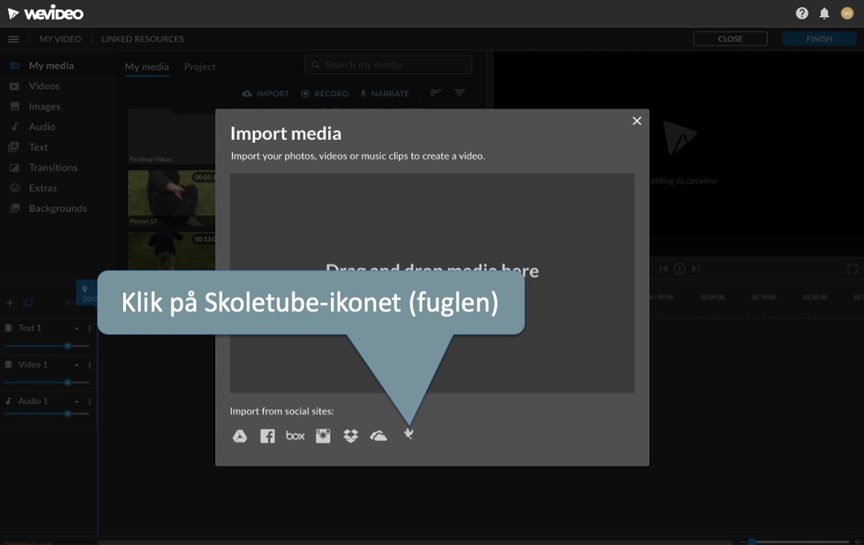Click the OneDrive cloud import icon
Screen dimensions: 864x545
tap(379, 436)
